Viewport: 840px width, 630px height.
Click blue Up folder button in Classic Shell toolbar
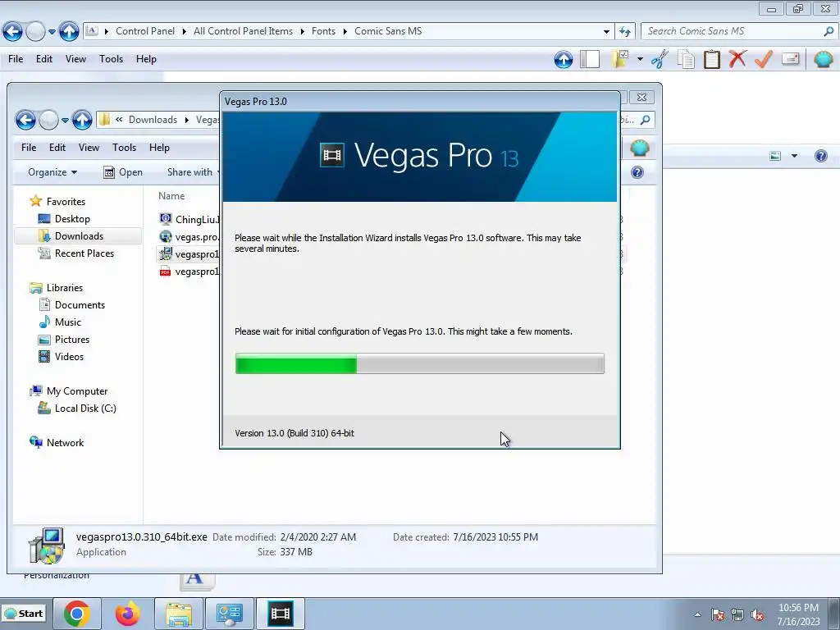pyautogui.click(x=564, y=59)
